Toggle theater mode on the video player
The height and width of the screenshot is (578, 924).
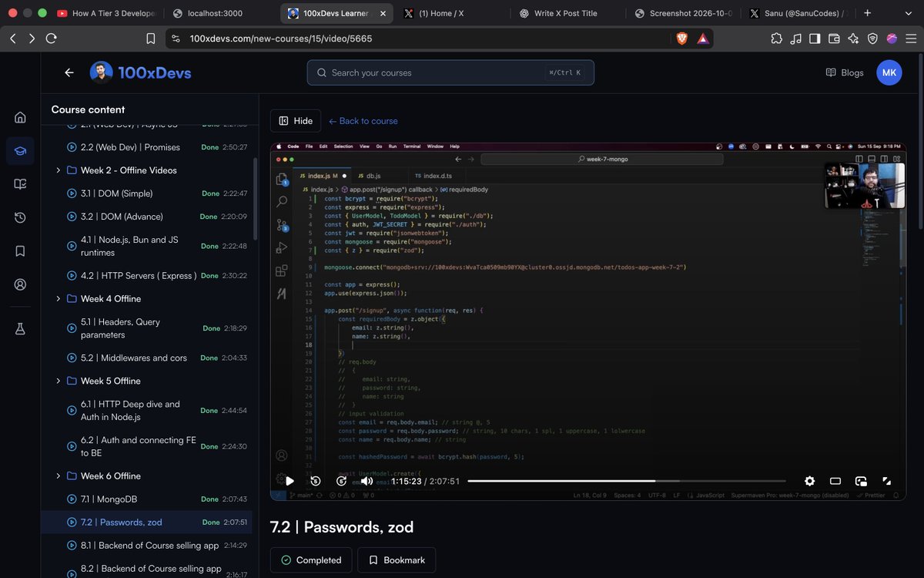point(835,481)
